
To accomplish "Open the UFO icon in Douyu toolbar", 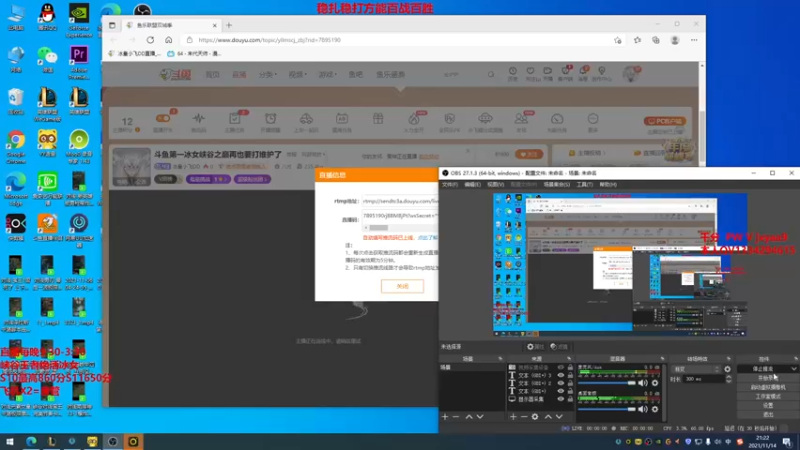I will point(485,119).
